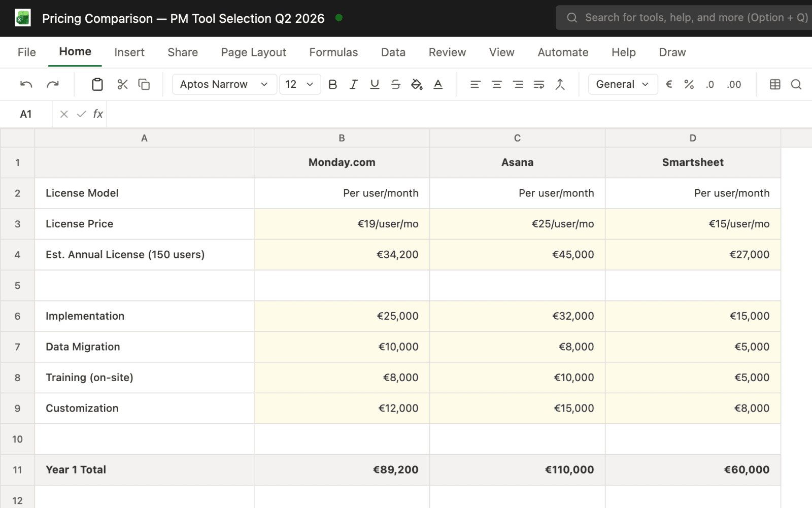The width and height of the screenshot is (812, 508).
Task: Open the fill color bucket
Action: [x=417, y=84]
